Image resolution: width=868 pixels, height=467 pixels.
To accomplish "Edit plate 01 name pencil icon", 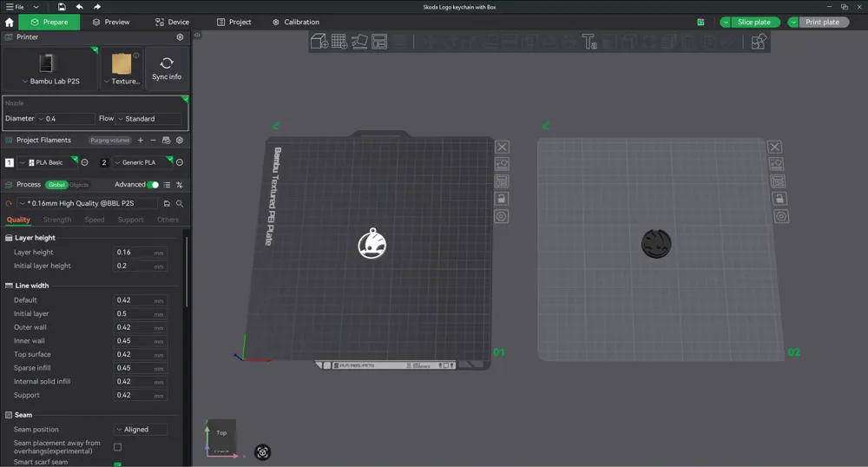I will 275,126.
